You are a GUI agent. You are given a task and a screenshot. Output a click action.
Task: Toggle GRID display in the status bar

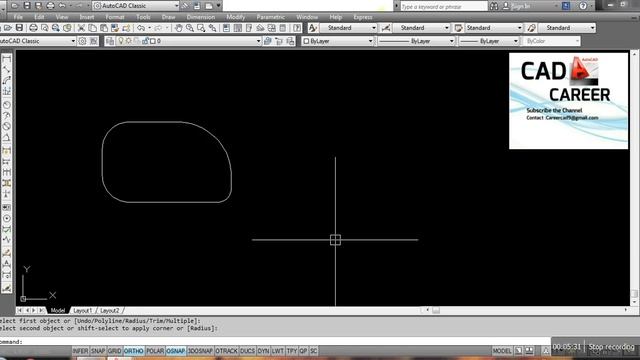(114, 351)
